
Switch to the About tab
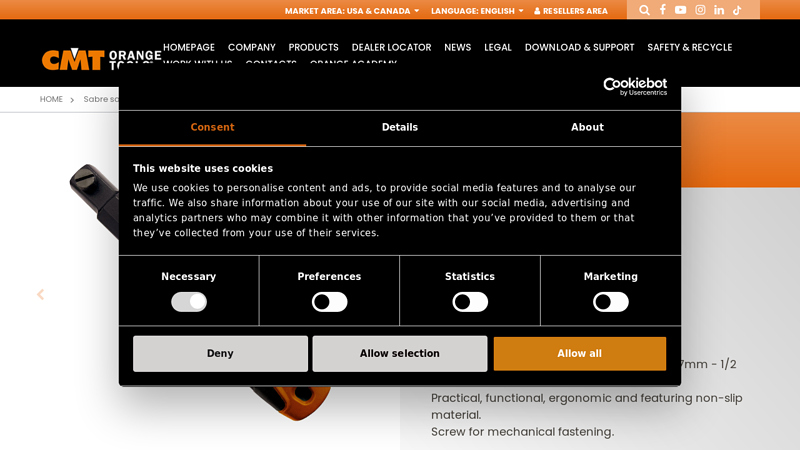click(x=587, y=128)
